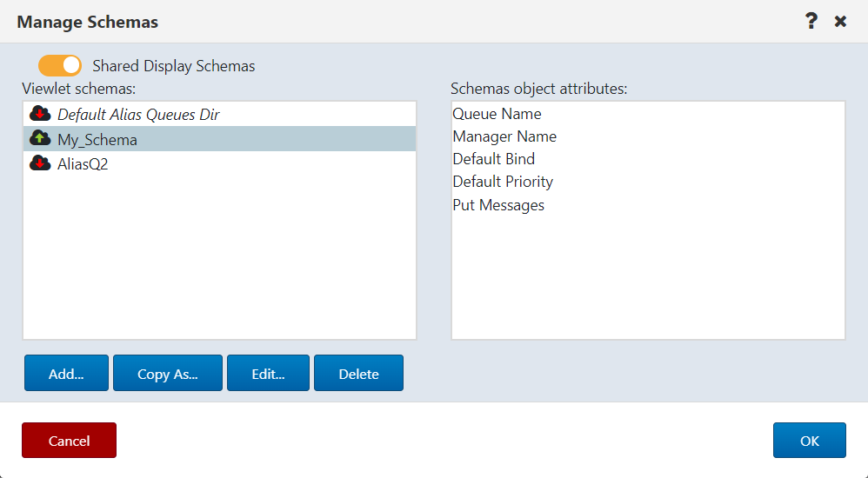
Task: Select the AliasQ2 schema entry
Action: [x=220, y=163]
